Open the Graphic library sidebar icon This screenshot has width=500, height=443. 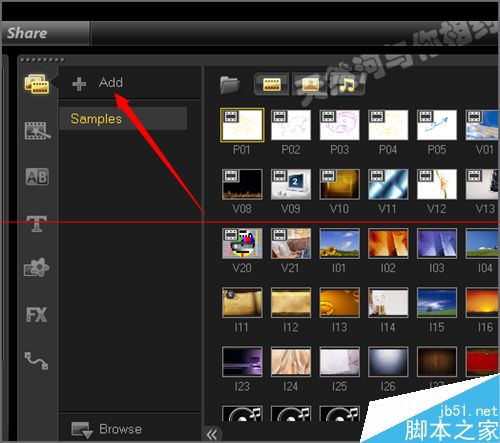pos(37,268)
